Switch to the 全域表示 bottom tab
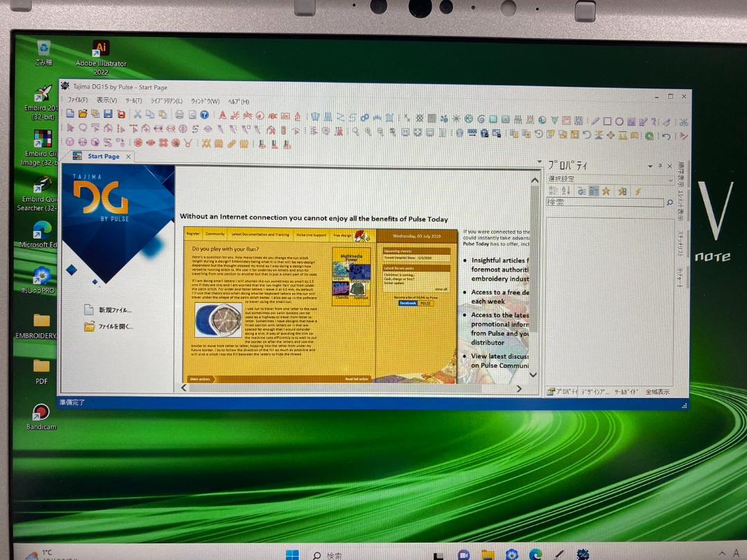Screen dimensions: 747x560 click(x=658, y=392)
